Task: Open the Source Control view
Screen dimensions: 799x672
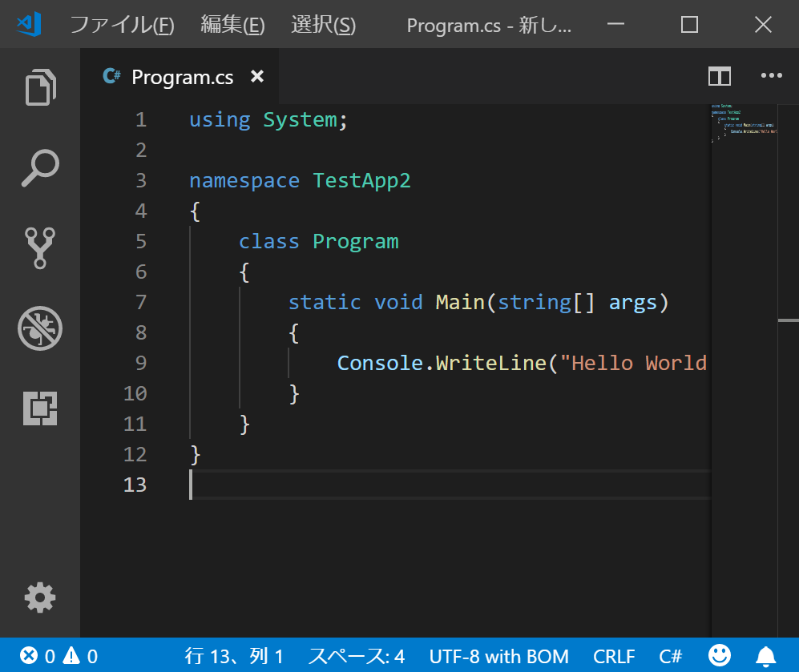Action: (x=40, y=248)
